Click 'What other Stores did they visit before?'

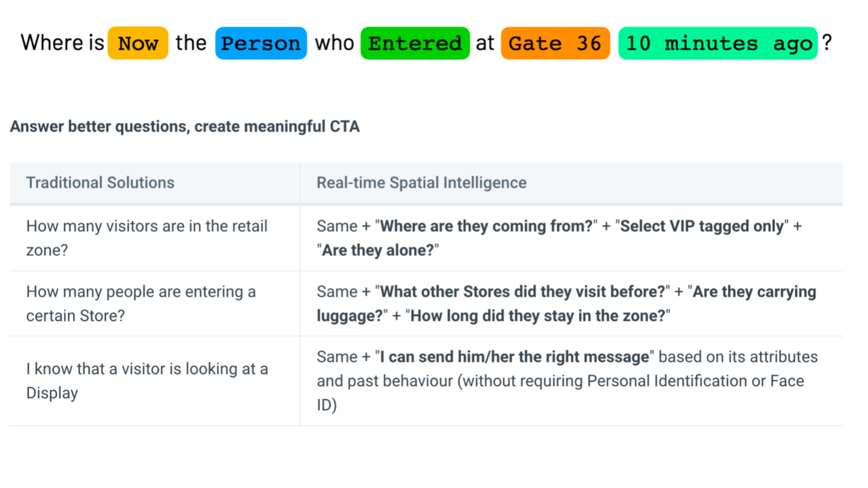523,292
